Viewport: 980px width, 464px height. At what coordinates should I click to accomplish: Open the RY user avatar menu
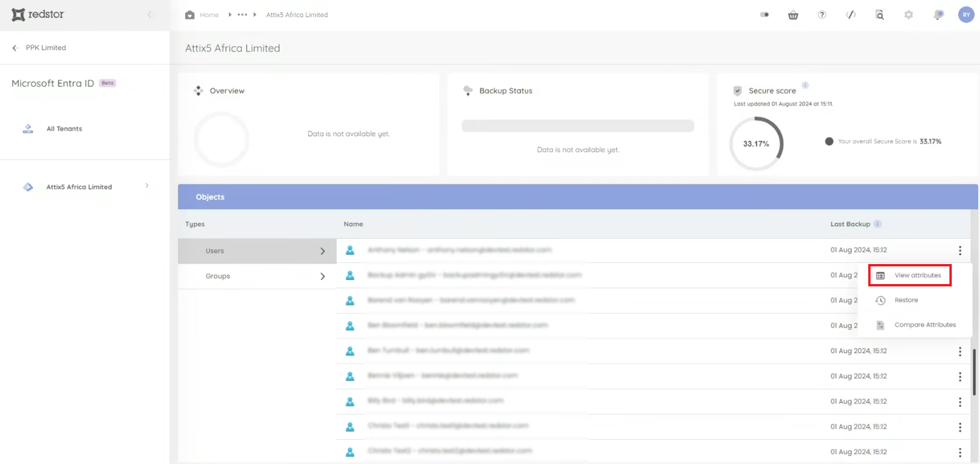coord(966,15)
